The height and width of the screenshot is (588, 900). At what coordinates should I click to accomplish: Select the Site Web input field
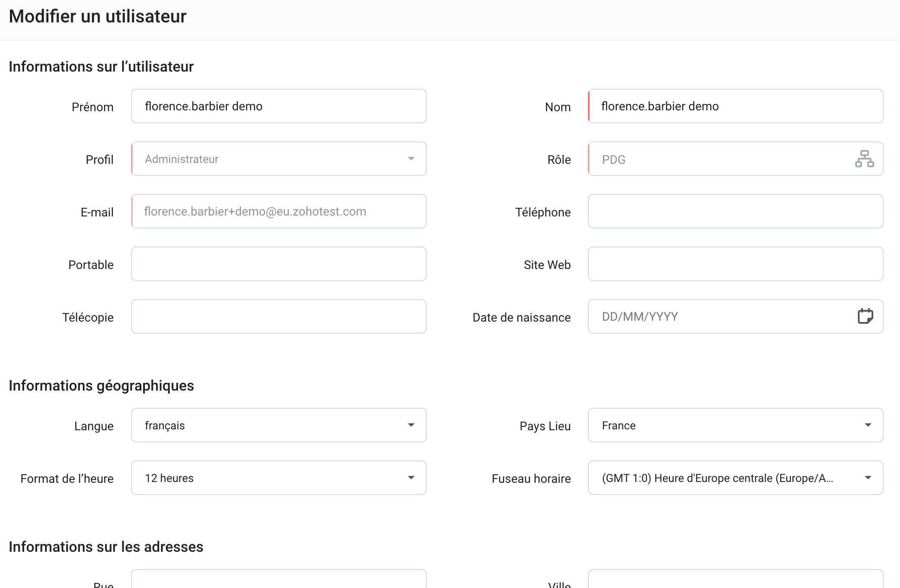click(x=735, y=264)
